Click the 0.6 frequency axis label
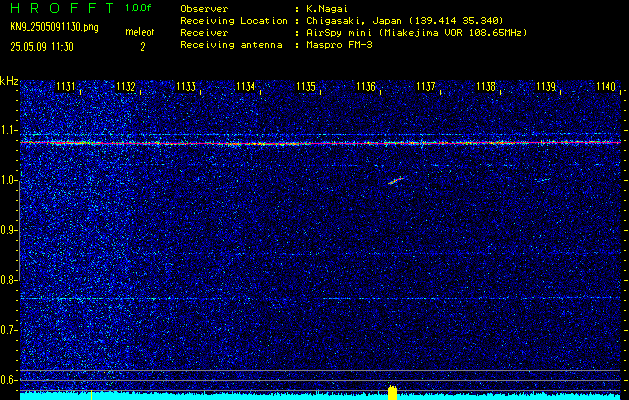Image resolution: width=629 pixels, height=400 pixels. (x=9, y=380)
